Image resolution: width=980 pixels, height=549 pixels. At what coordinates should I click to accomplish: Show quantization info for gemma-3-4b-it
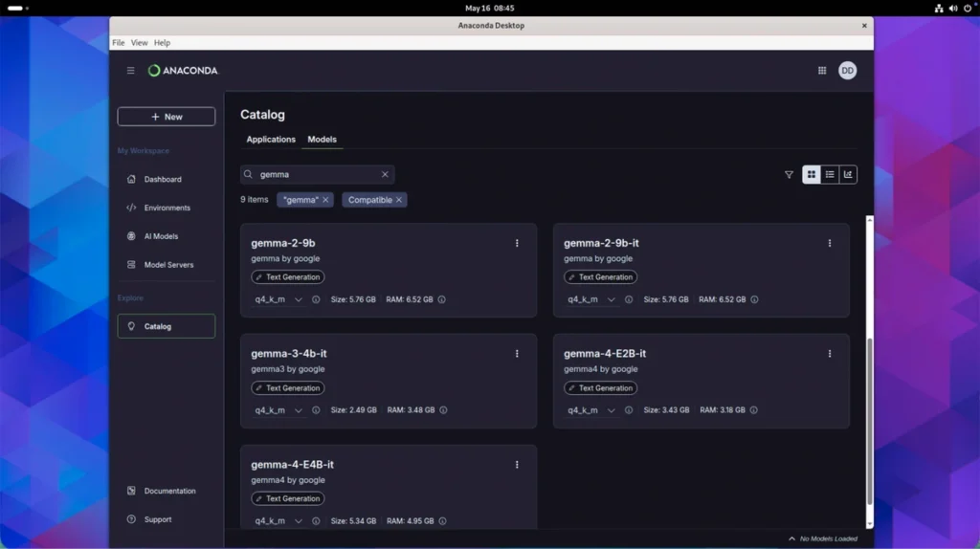tap(316, 410)
